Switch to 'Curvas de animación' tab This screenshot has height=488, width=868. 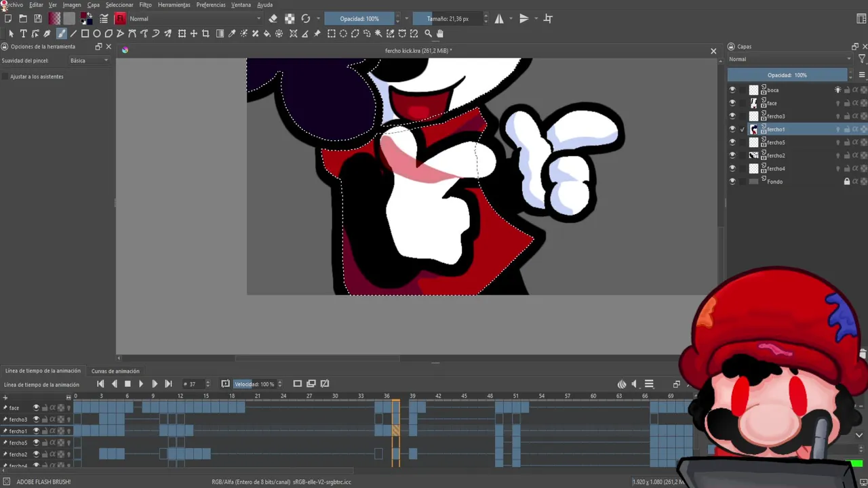tap(115, 371)
